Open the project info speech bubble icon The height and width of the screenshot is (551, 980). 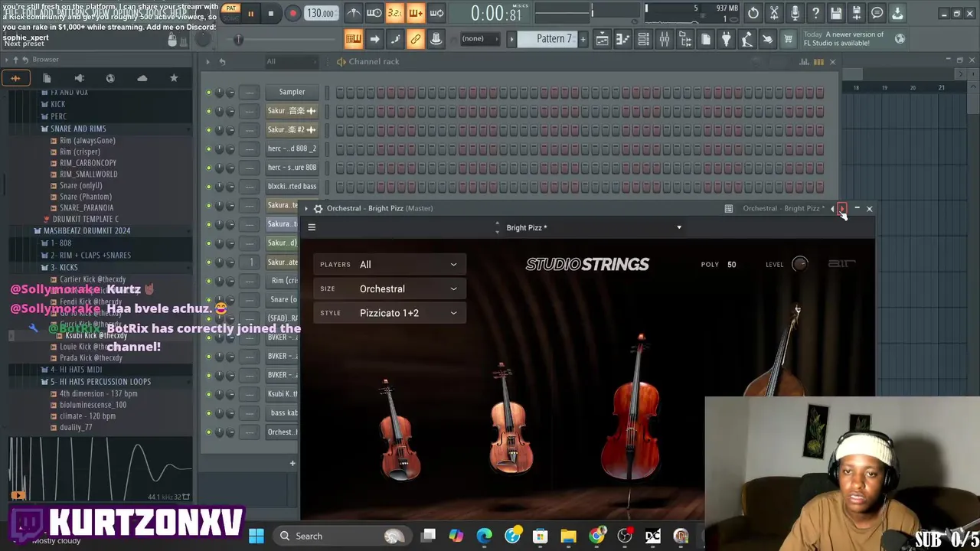click(x=877, y=13)
